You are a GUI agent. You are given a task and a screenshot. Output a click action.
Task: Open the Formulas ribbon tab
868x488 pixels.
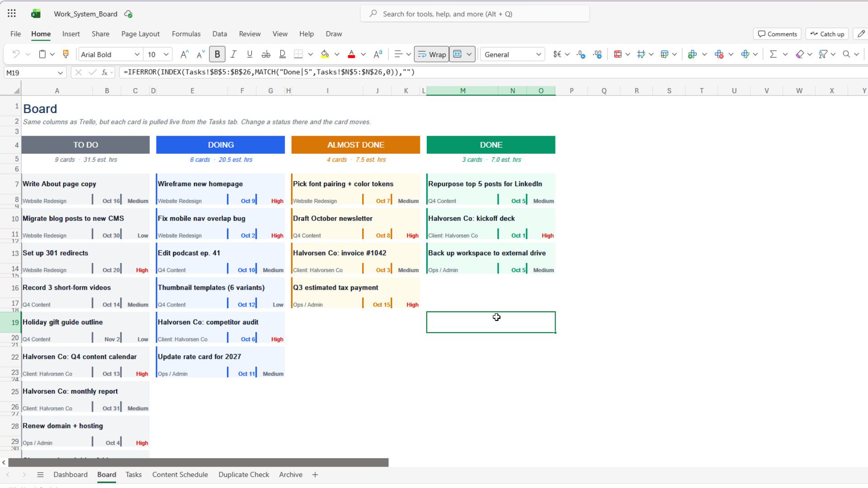click(186, 34)
